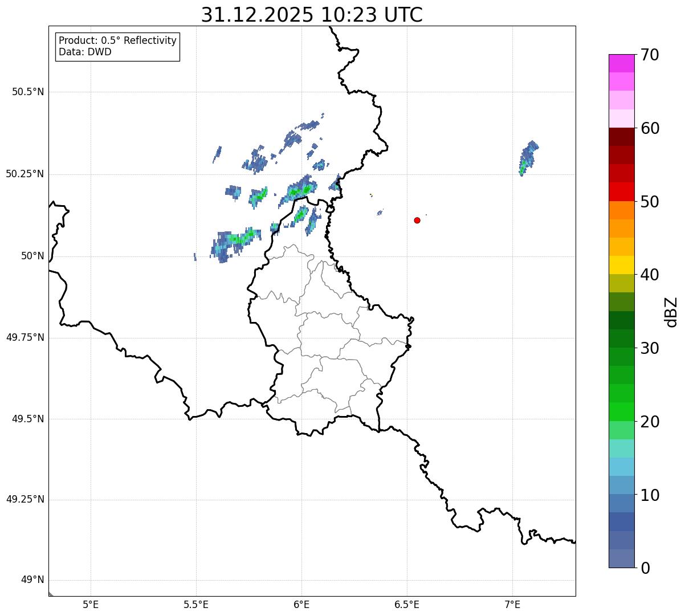The width and height of the screenshot is (685, 616).
Task: Click the 50.5°N latitude tick label
Action: click(28, 92)
